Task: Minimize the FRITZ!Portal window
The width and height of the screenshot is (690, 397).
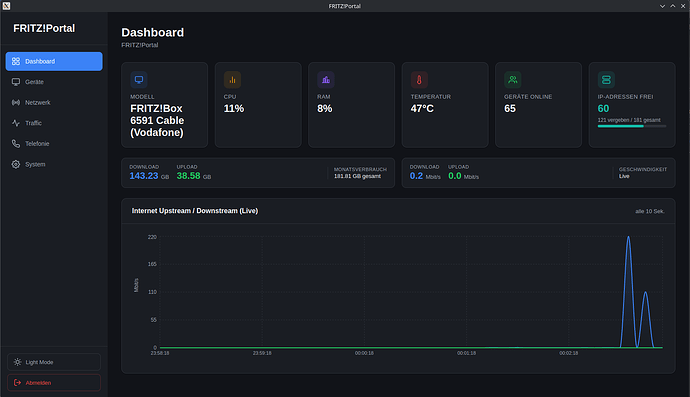Action: pyautogui.click(x=662, y=6)
